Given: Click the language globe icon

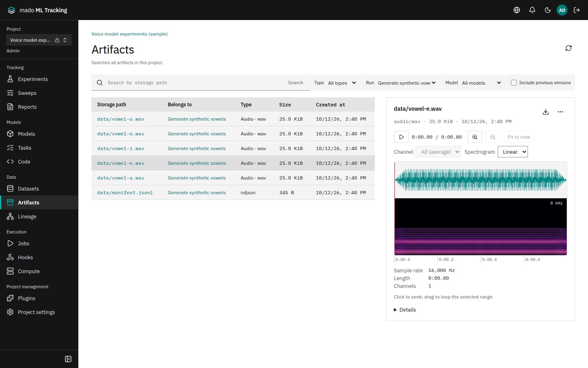Looking at the screenshot, I should tap(517, 10).
